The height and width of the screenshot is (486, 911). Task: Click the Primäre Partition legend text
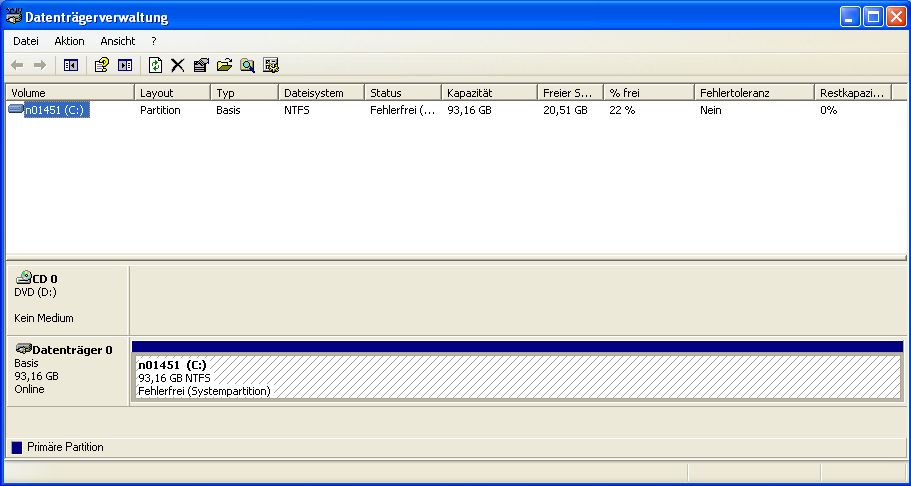65,447
